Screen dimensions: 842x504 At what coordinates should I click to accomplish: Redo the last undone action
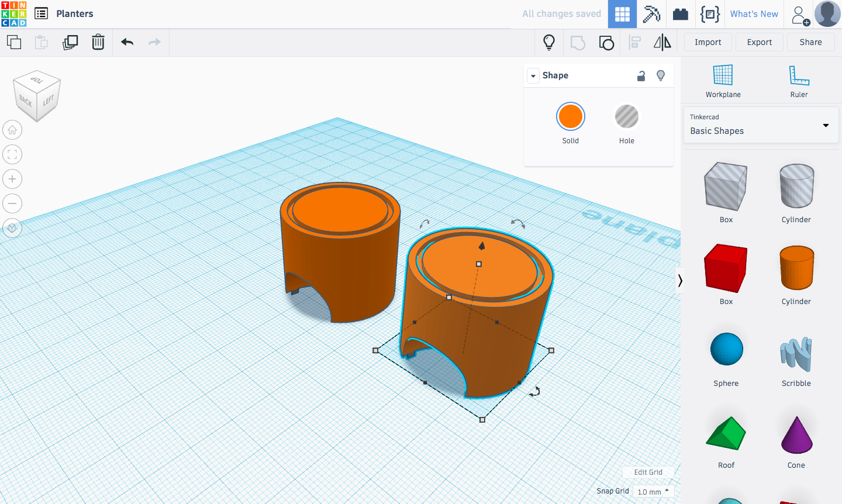[154, 42]
